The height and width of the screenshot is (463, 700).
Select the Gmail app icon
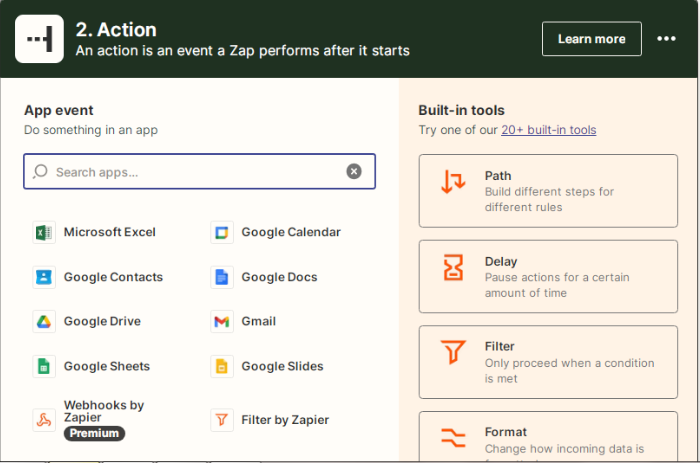point(222,321)
